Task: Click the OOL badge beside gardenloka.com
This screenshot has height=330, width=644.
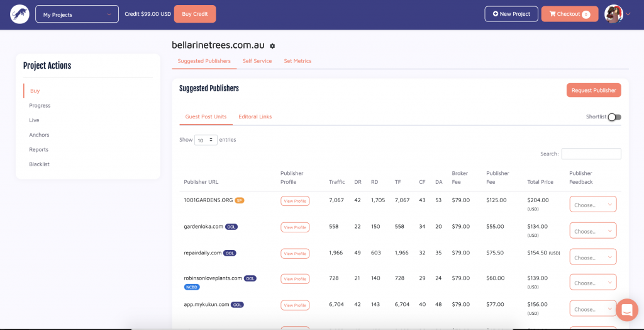Action: 231,227
